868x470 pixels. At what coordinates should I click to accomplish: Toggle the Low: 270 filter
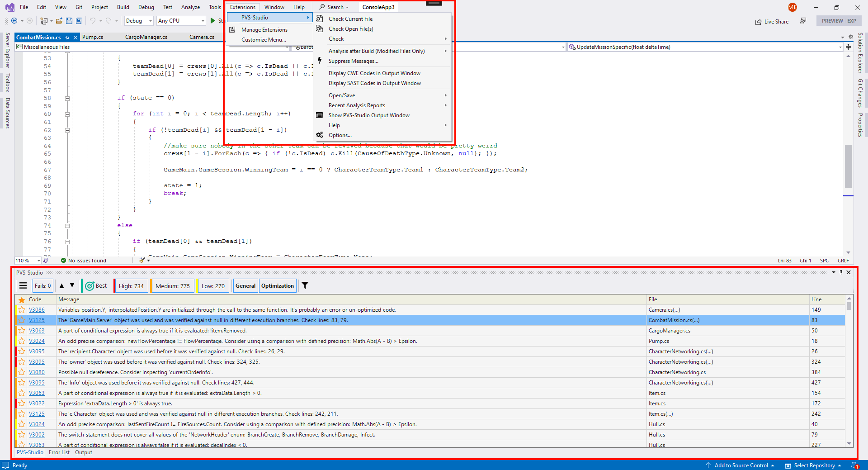pos(213,286)
